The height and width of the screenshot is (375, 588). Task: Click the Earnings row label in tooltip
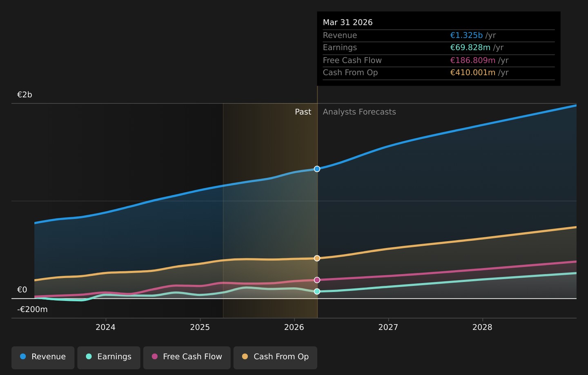click(340, 48)
